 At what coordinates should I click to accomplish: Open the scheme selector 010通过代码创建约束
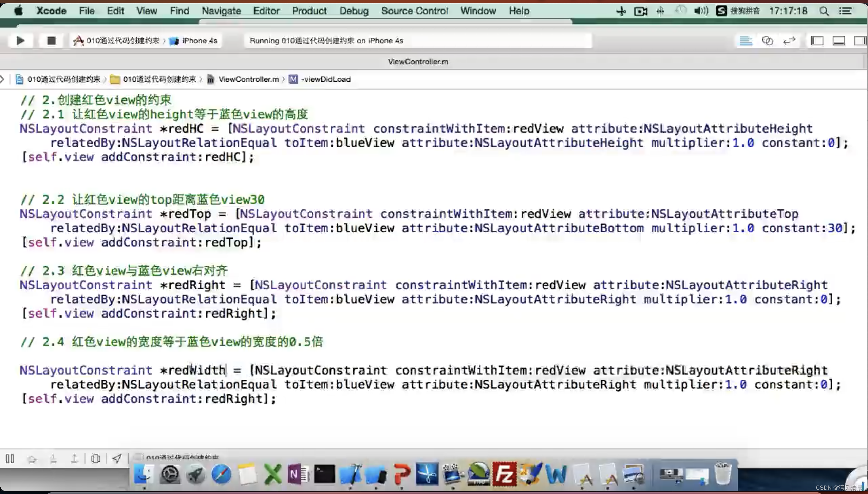[116, 41]
